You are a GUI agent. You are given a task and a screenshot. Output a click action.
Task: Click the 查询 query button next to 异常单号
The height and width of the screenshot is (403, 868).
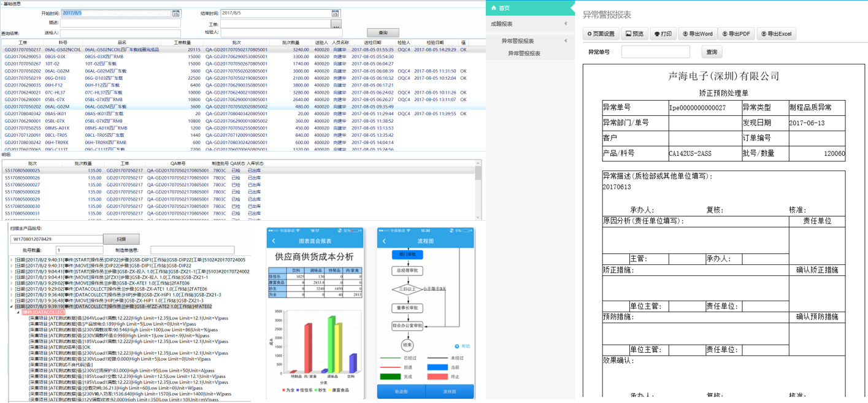point(710,52)
